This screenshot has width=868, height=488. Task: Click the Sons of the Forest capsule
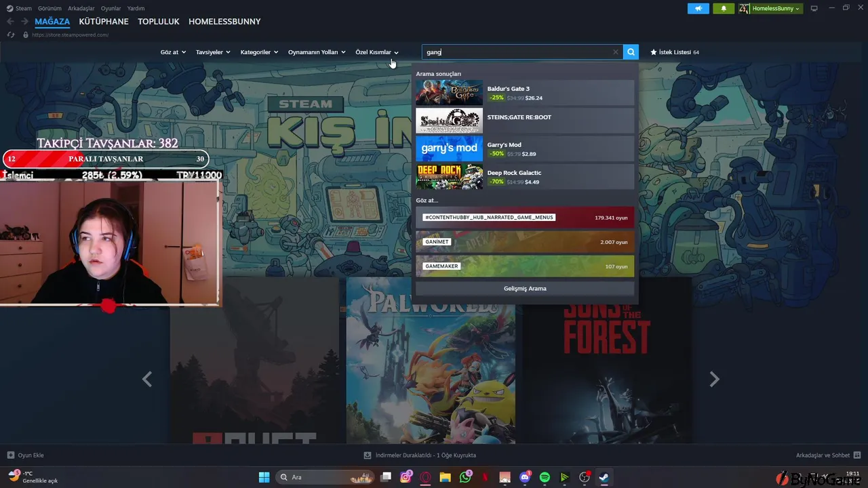click(x=607, y=361)
